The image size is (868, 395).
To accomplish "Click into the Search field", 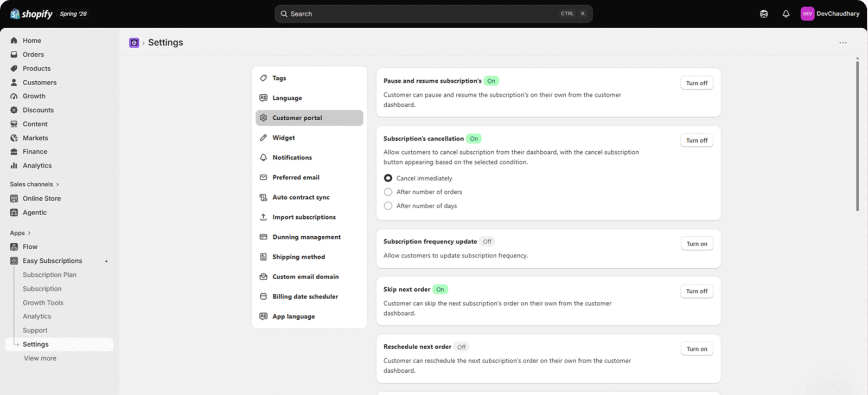I will 433,14.
